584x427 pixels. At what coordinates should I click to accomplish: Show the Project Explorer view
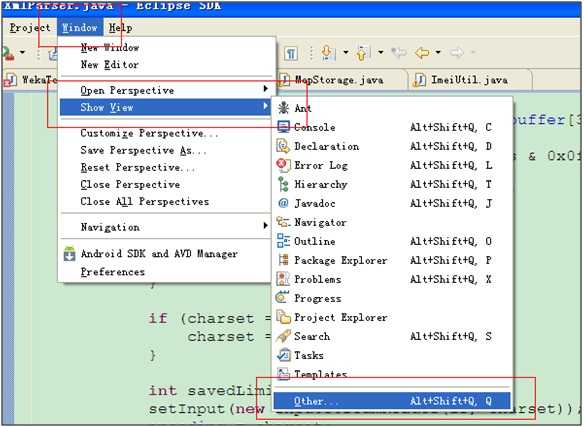click(393, 317)
